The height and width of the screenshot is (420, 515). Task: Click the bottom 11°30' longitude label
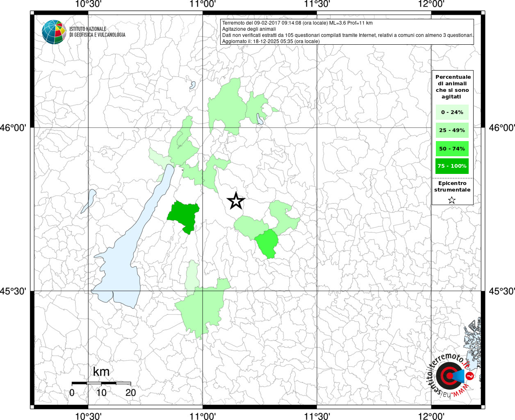pyautogui.click(x=317, y=416)
